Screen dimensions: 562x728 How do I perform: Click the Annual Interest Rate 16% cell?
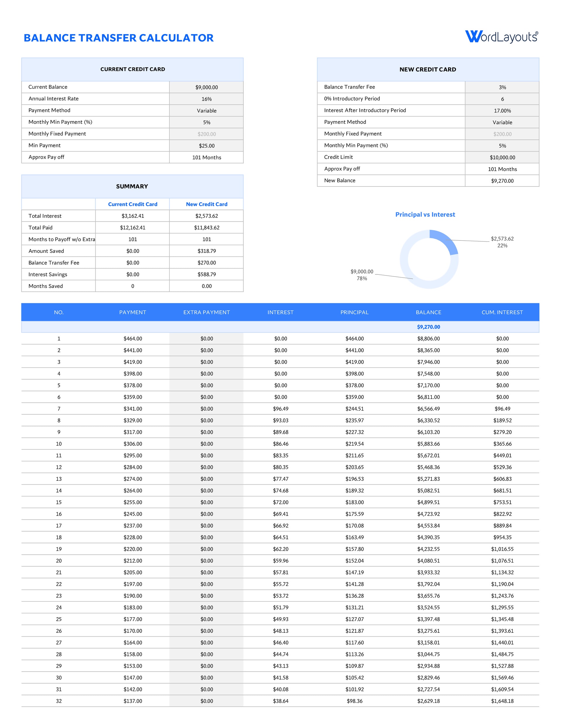pos(207,99)
